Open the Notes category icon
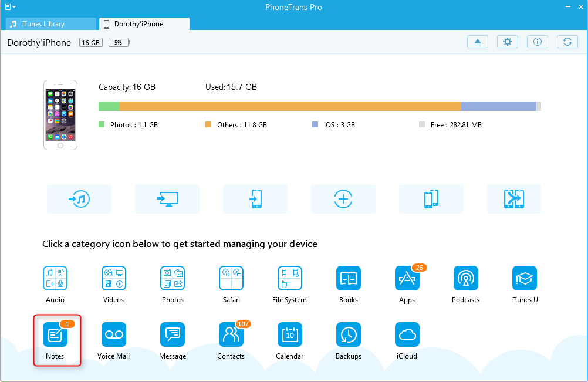The width and height of the screenshot is (588, 382). coord(55,335)
